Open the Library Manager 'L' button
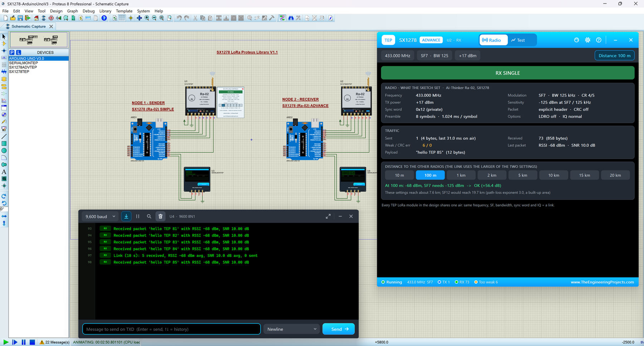Screen dimensions: 644x346 point(19,52)
